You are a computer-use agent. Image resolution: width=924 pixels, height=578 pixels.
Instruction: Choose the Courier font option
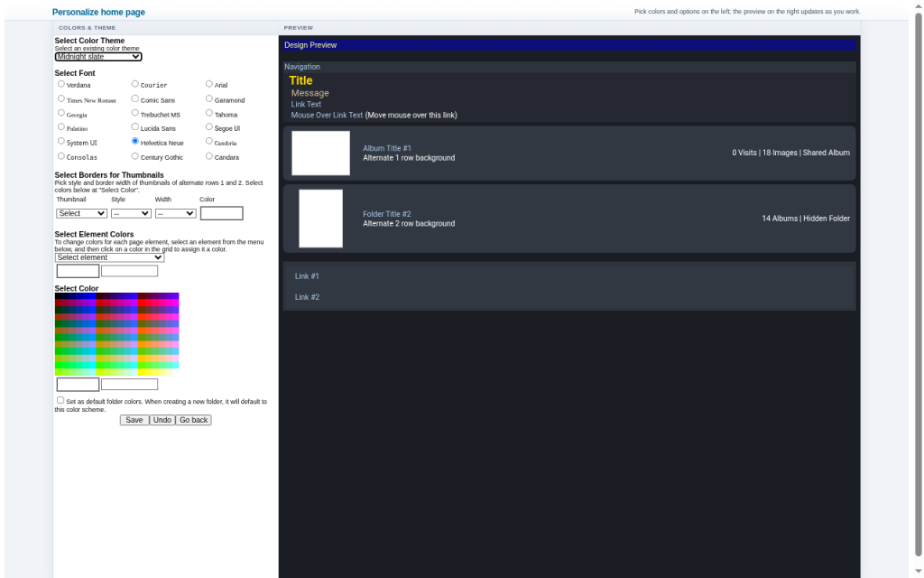point(135,84)
